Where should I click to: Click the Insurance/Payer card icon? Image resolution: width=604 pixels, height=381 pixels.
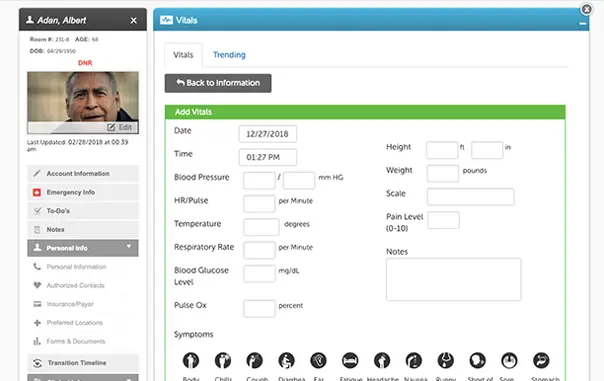(37, 304)
